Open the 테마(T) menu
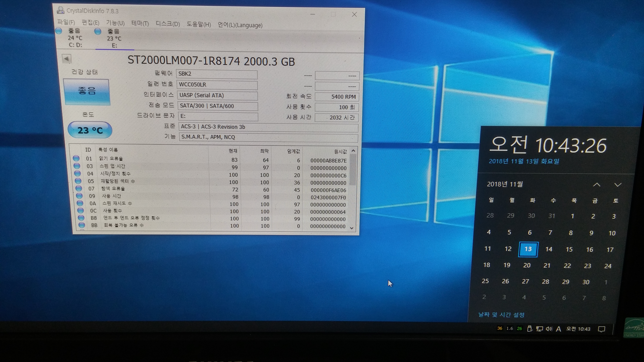This screenshot has width=644, height=362. click(x=140, y=24)
